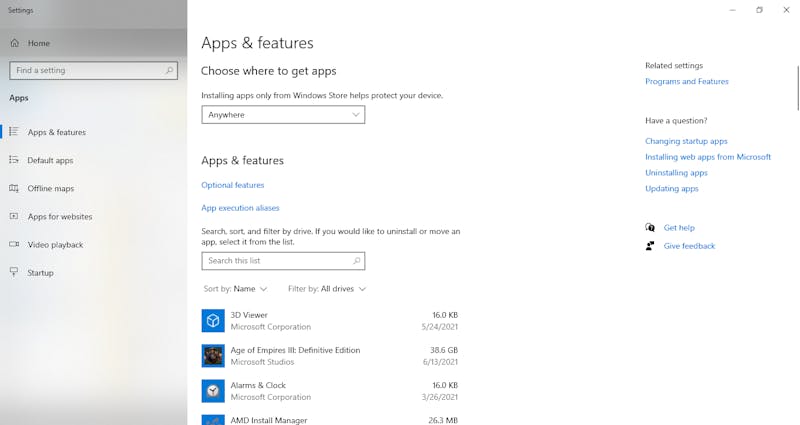Screen dimensions: 800x425
Task: Open Programs and Features link
Action: click(x=687, y=82)
